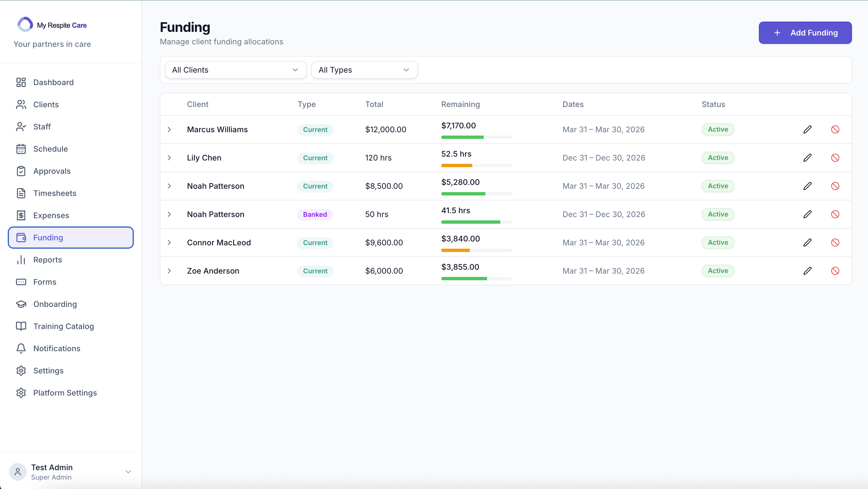Edit Marcus Williams funding with pencil icon
This screenshot has height=489, width=868.
(807, 129)
